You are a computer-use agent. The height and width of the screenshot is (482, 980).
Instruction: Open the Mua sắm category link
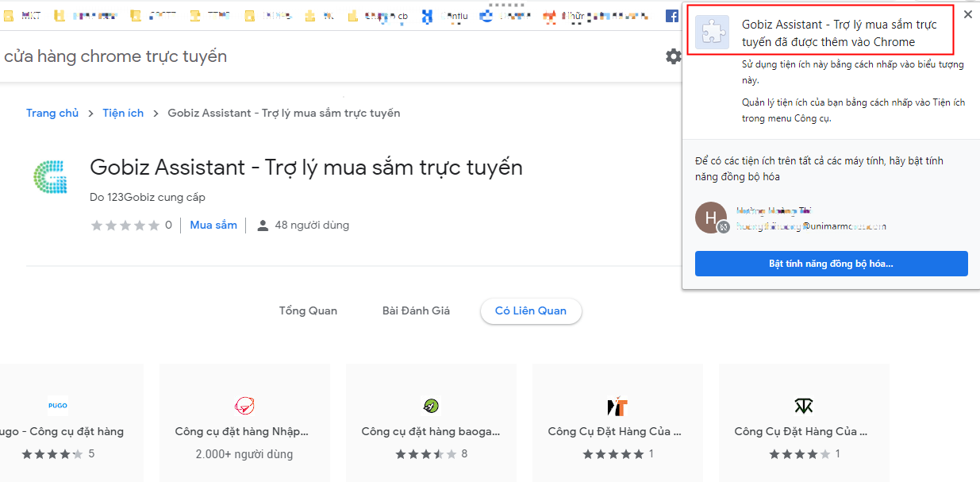click(213, 225)
